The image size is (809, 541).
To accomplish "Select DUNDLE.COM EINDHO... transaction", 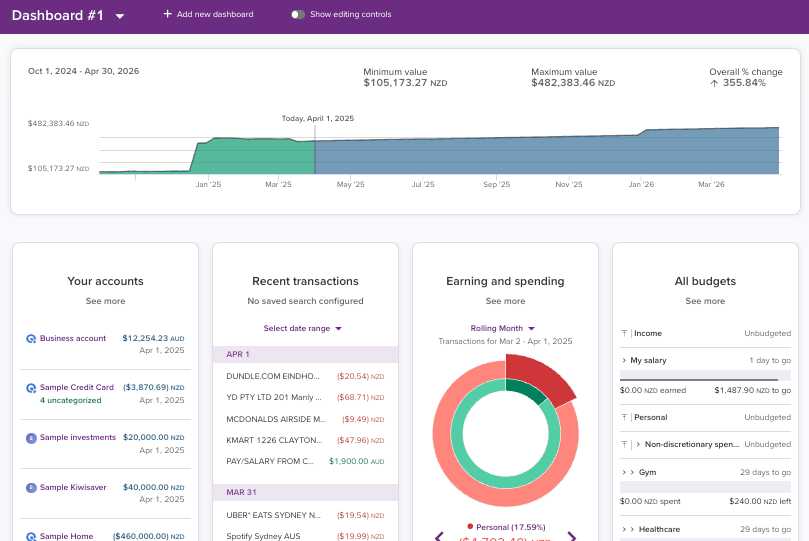I will pos(305,376).
